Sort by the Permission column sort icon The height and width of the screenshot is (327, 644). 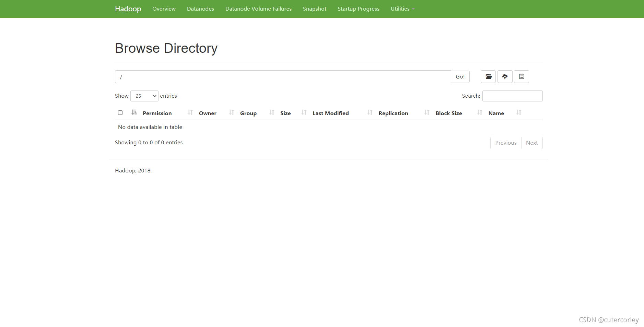190,112
